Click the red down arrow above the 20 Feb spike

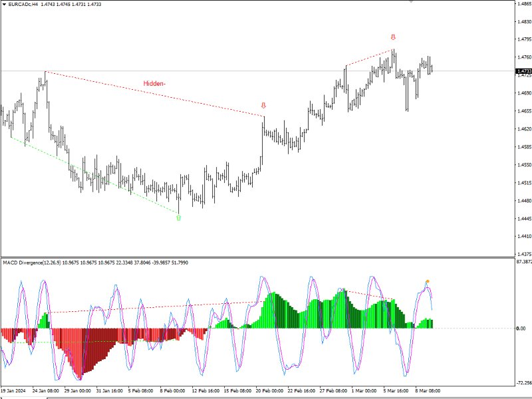pos(263,104)
